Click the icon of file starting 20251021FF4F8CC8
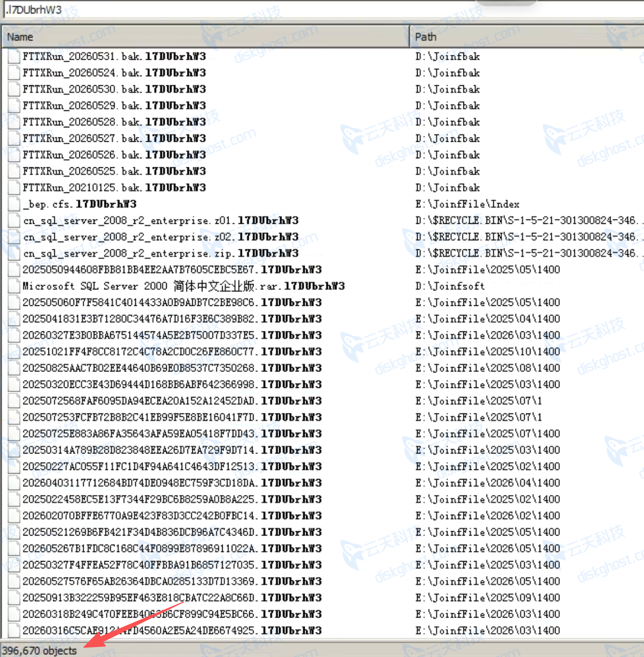Viewport: 644px width, 657px height. coord(14,352)
